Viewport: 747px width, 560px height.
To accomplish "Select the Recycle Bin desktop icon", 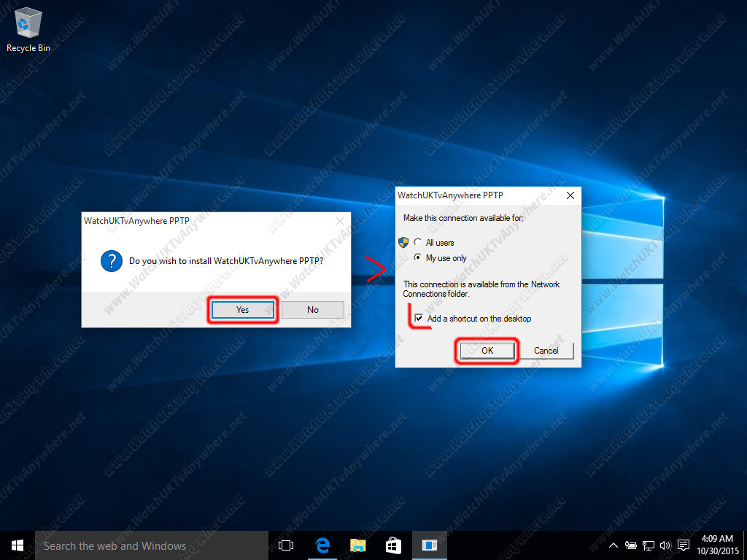I will (x=28, y=29).
